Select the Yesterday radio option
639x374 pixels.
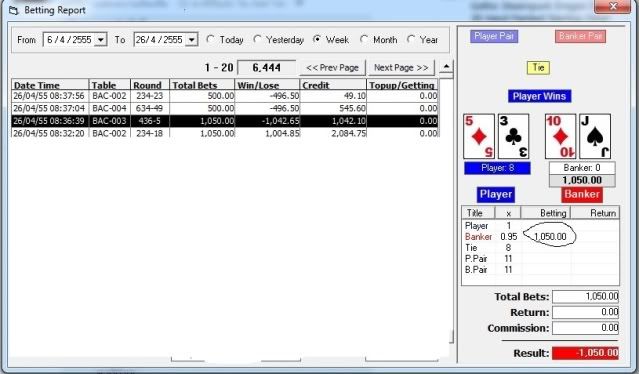click(257, 40)
